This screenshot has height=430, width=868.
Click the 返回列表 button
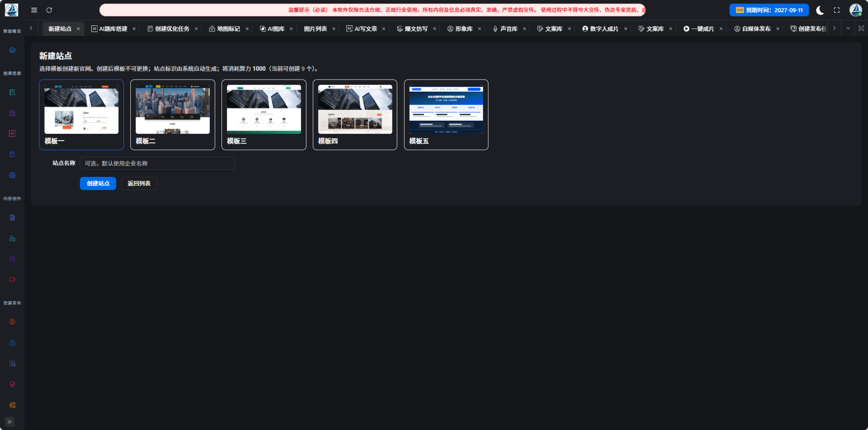tap(139, 184)
